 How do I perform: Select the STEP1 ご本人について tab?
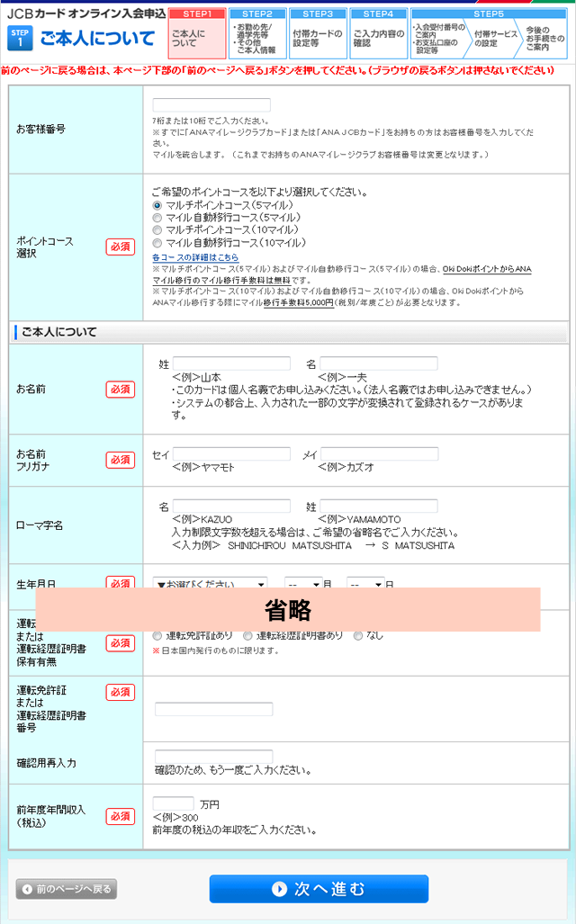click(x=197, y=33)
